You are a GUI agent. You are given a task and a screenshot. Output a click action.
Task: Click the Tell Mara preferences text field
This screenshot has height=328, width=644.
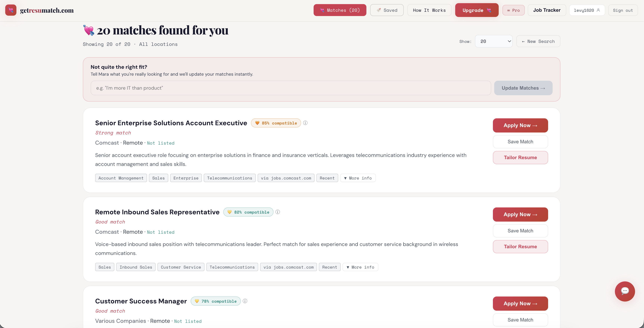click(290, 88)
